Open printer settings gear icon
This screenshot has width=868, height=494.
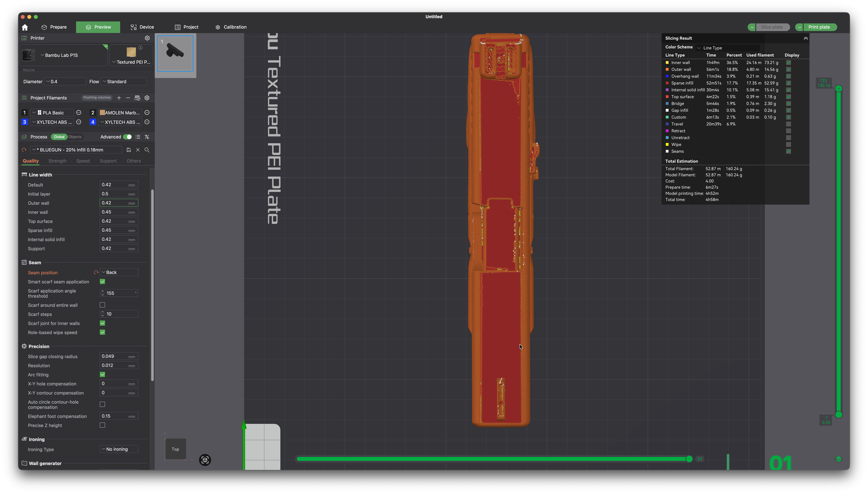pos(147,38)
